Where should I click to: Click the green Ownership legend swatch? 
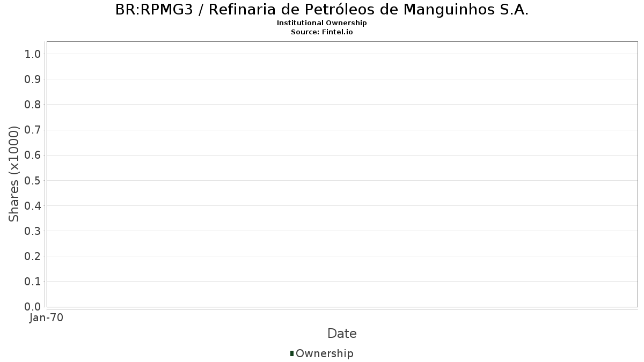click(292, 353)
